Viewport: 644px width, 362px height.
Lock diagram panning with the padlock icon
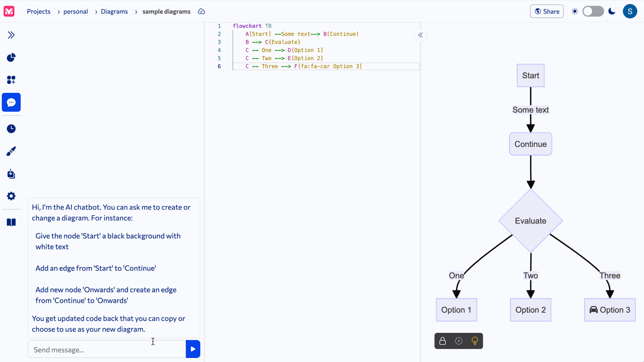442,341
